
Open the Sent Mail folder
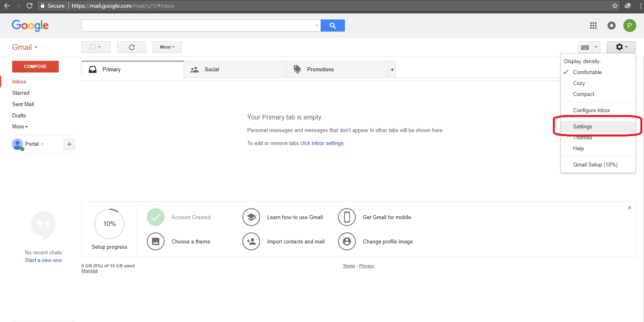pos(23,104)
